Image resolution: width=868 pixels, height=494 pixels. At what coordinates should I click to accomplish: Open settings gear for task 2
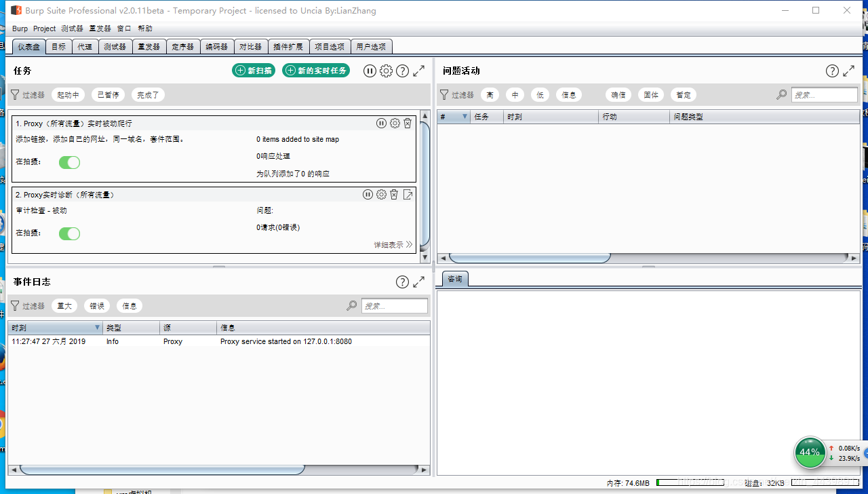coord(382,194)
